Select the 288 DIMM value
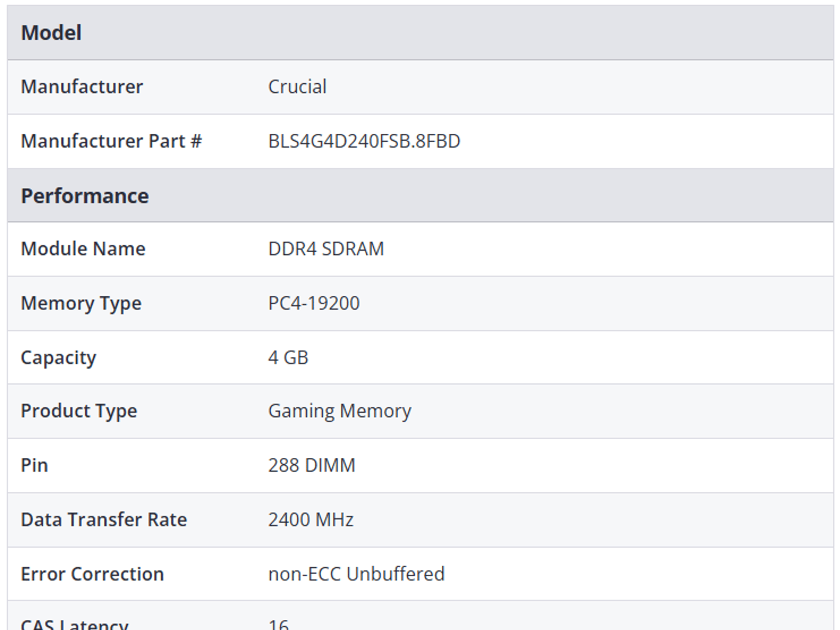The image size is (840, 630). click(x=312, y=465)
